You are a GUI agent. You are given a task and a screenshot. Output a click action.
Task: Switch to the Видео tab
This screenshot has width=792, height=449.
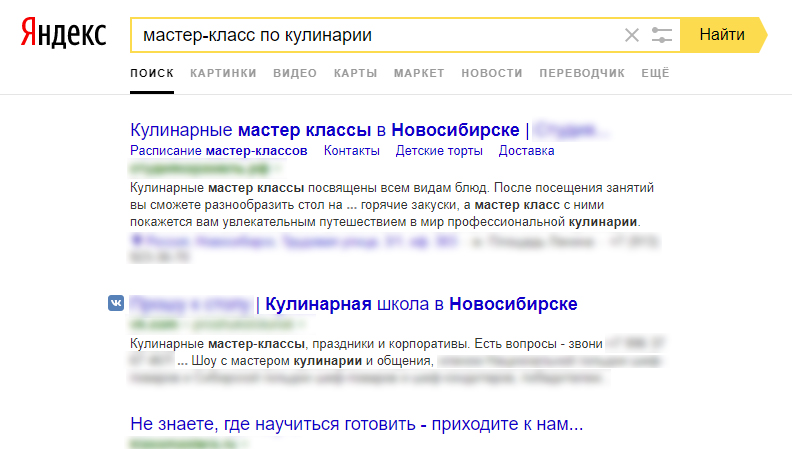(x=295, y=73)
